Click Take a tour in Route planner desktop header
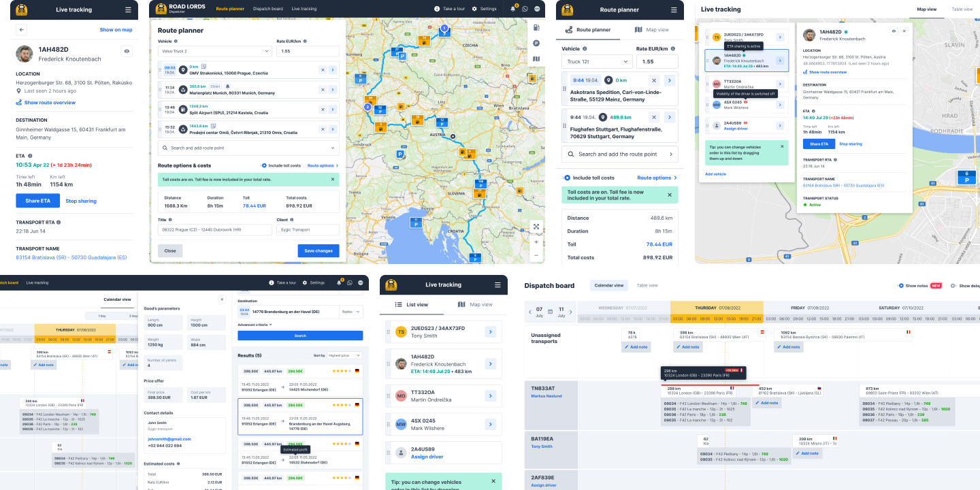 pyautogui.click(x=450, y=9)
